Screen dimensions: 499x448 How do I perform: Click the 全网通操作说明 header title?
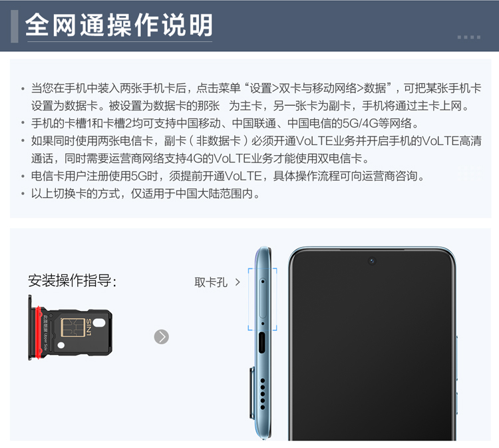coord(118,25)
